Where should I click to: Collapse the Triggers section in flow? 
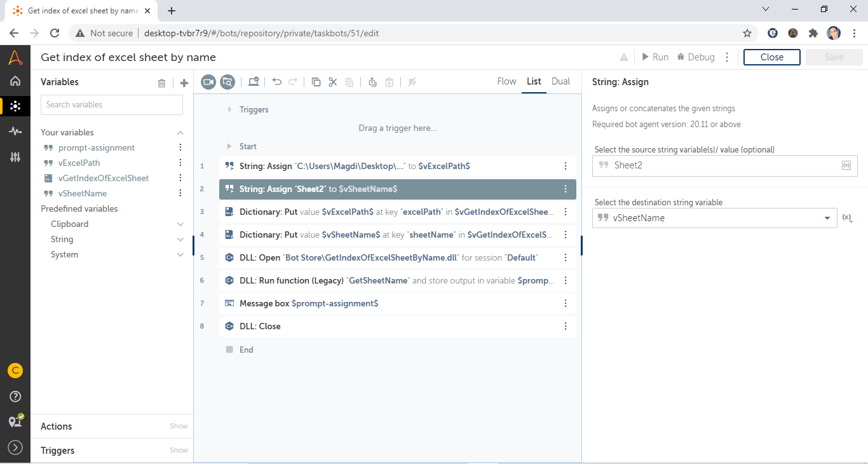(x=229, y=110)
